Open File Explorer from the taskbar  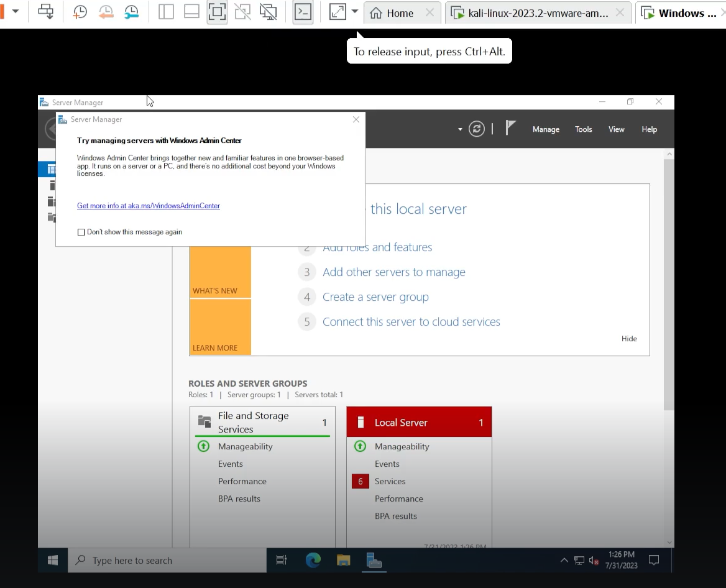coord(343,560)
